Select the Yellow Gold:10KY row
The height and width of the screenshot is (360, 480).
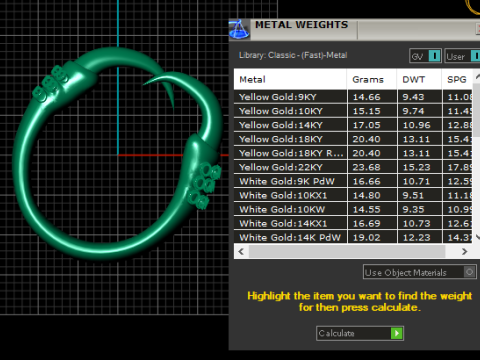(x=353, y=111)
